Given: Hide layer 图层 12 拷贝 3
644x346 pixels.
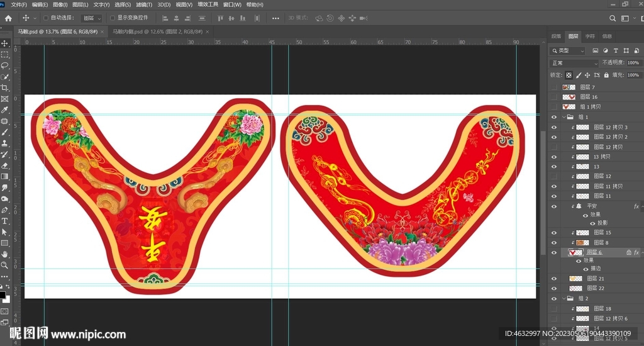Looking at the screenshot, I should coord(554,127).
